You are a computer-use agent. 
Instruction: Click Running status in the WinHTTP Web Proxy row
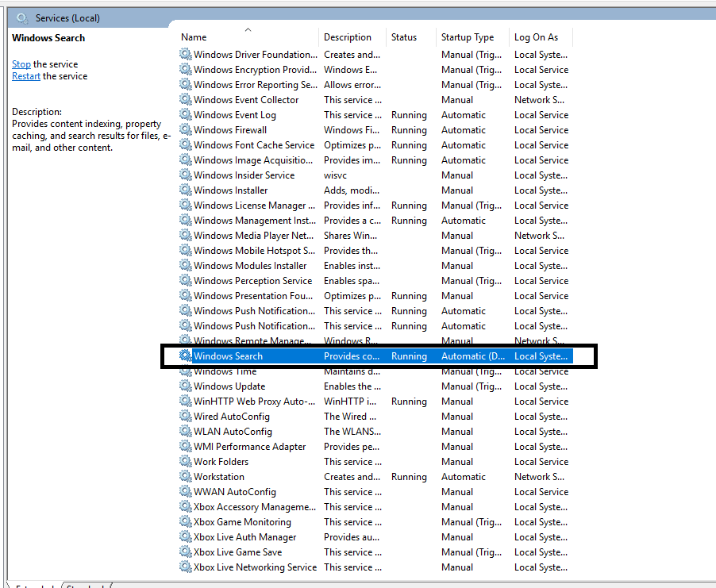click(409, 402)
